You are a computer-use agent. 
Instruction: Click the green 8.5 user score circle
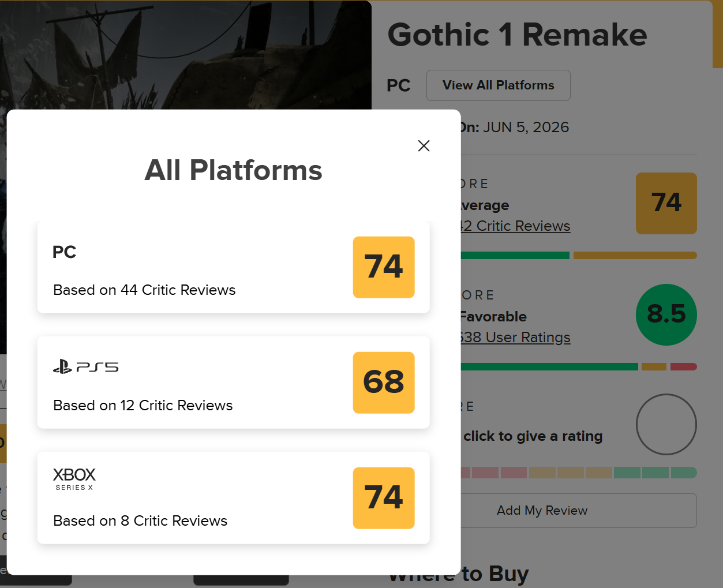point(666,314)
